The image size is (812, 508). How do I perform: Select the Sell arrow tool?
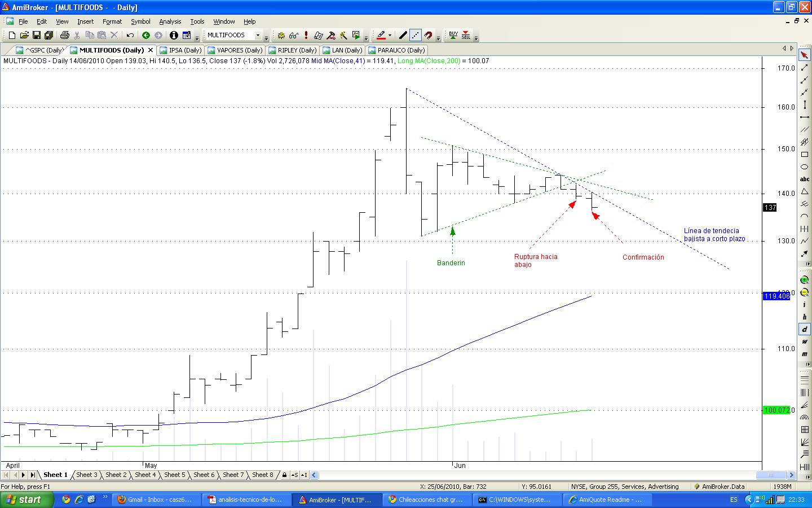pos(466,35)
